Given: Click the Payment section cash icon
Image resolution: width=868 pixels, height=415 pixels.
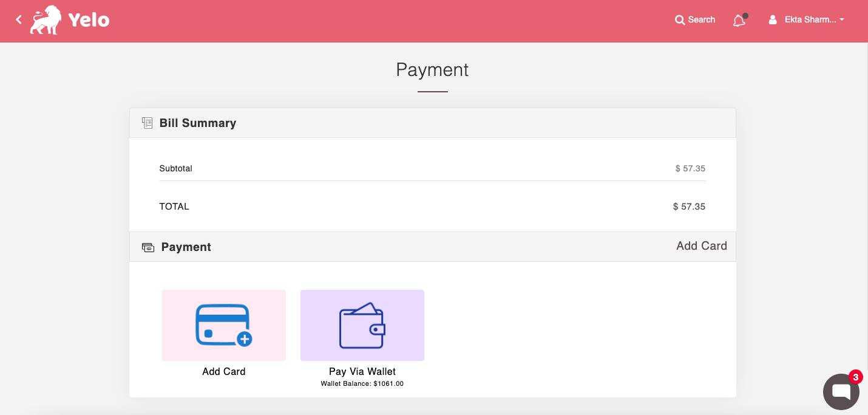Looking at the screenshot, I should coord(148,247).
